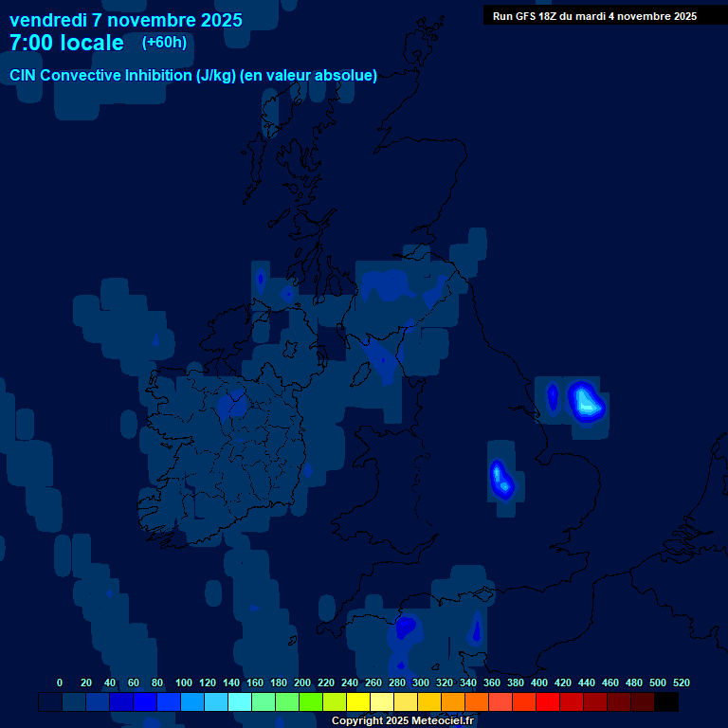Pick the pure yellow legend color box

pyautogui.click(x=358, y=702)
